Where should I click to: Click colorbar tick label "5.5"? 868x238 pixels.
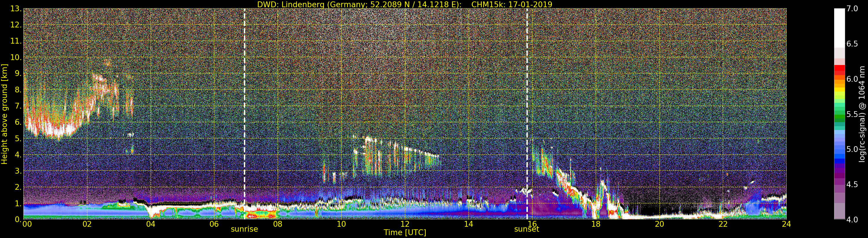pos(852,114)
